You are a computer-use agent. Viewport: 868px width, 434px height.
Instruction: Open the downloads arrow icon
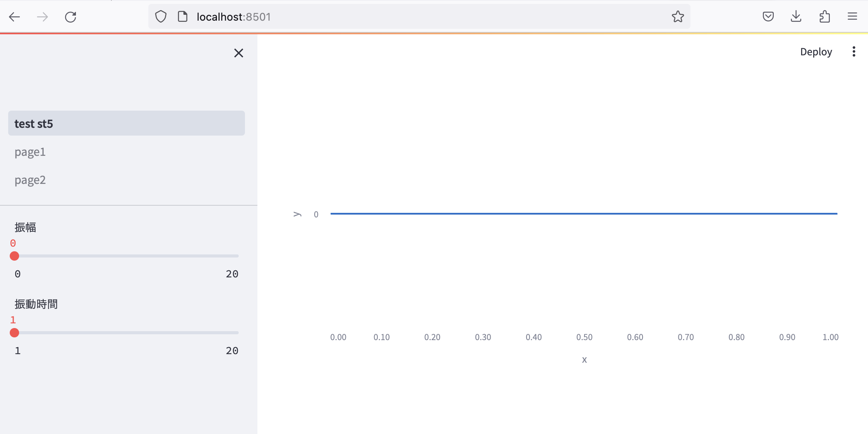pos(796,17)
